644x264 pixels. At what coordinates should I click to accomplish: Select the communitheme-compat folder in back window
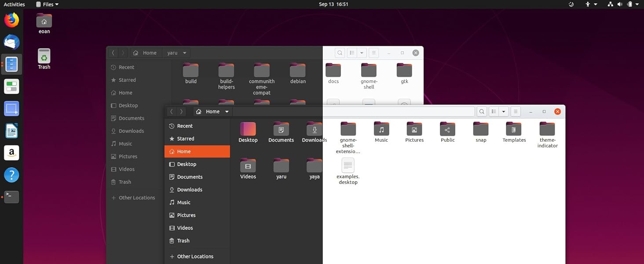[262, 79]
